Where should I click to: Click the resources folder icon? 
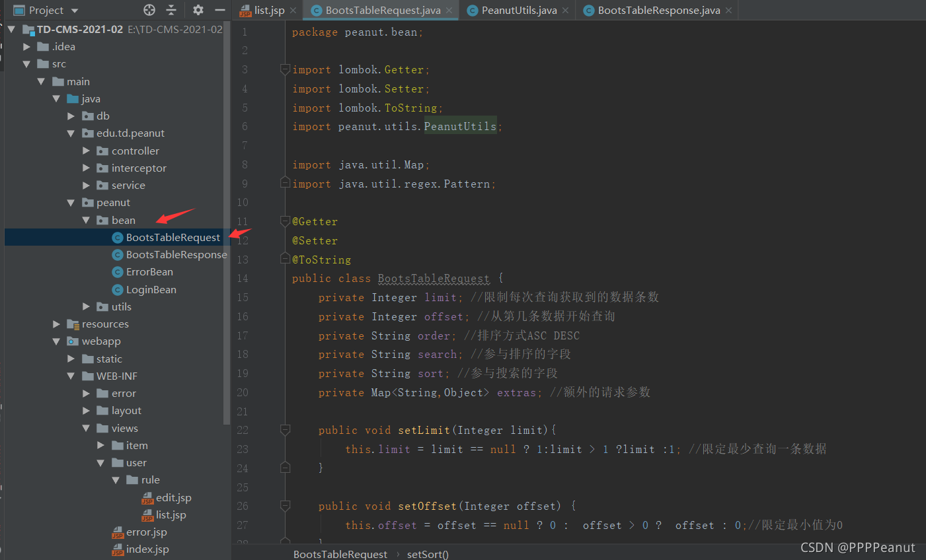point(73,324)
